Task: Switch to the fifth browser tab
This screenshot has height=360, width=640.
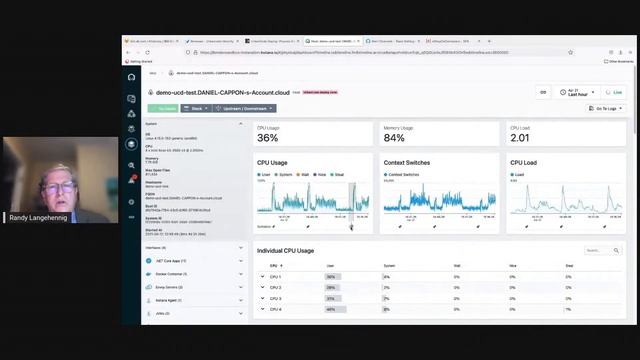Action: click(393, 41)
